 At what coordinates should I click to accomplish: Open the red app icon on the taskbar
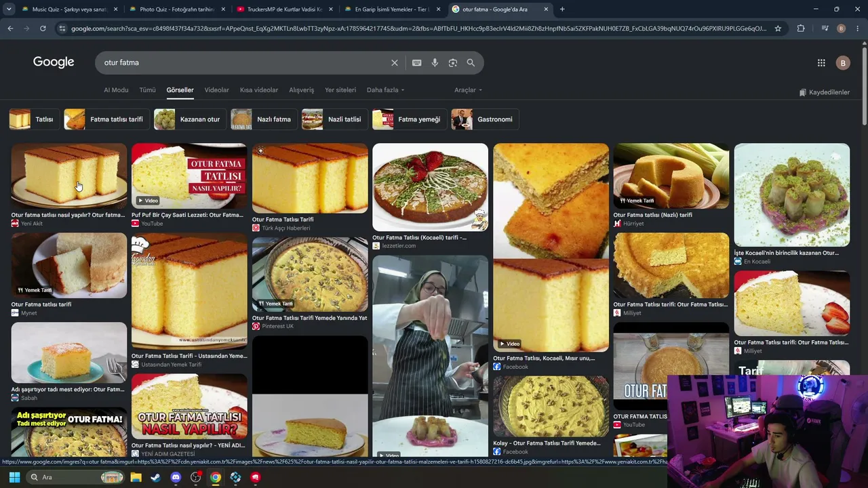pyautogui.click(x=255, y=477)
